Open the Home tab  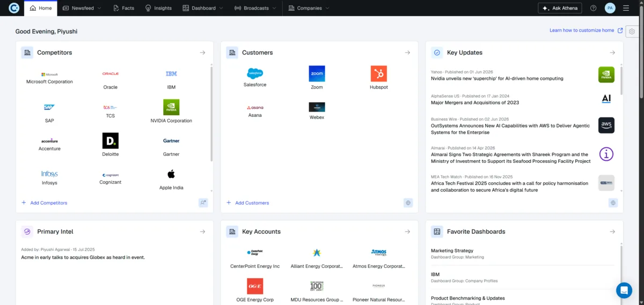point(41,8)
